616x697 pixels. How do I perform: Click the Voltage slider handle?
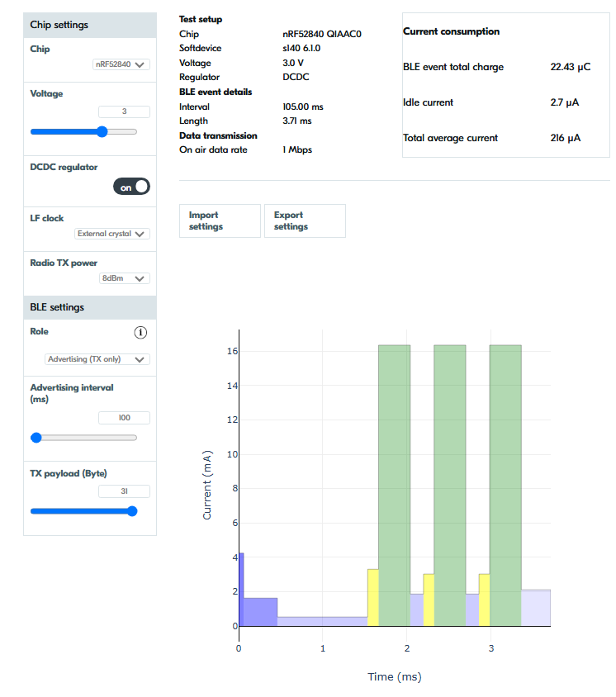(x=102, y=131)
